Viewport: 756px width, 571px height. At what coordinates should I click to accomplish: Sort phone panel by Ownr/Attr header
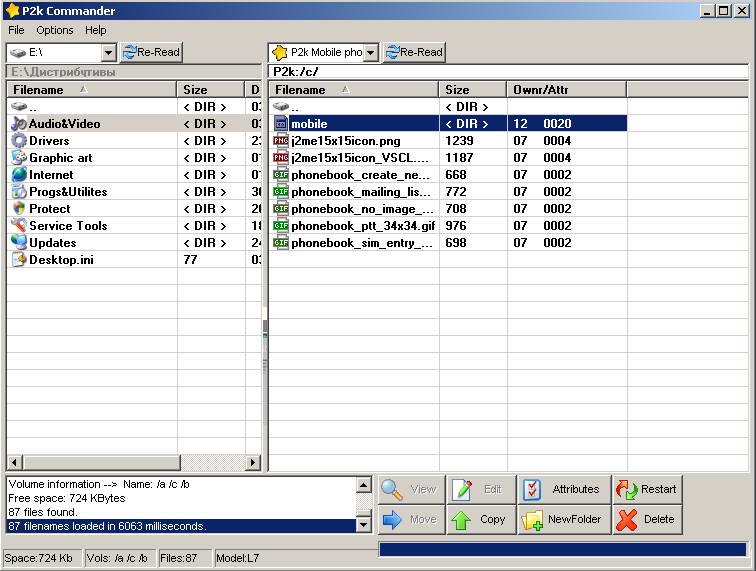[567, 90]
